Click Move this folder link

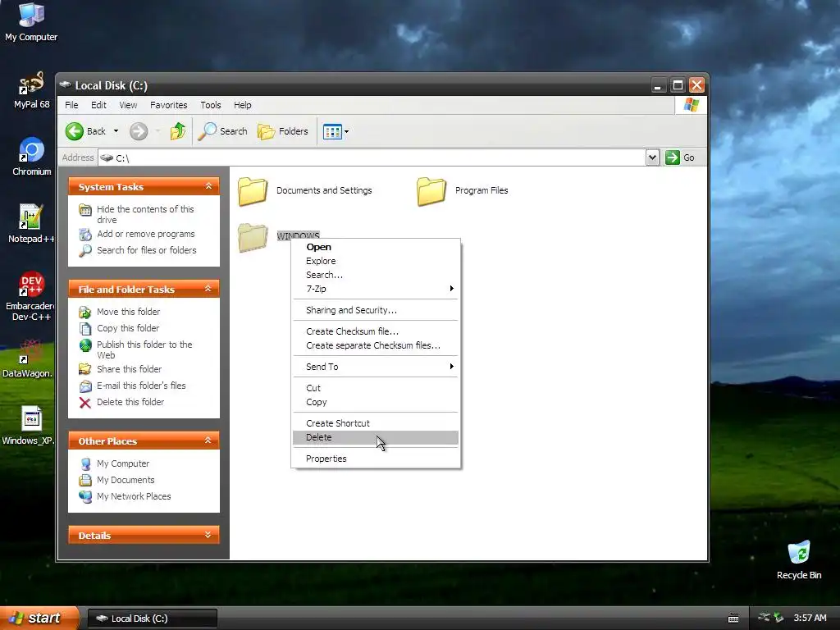129,312
